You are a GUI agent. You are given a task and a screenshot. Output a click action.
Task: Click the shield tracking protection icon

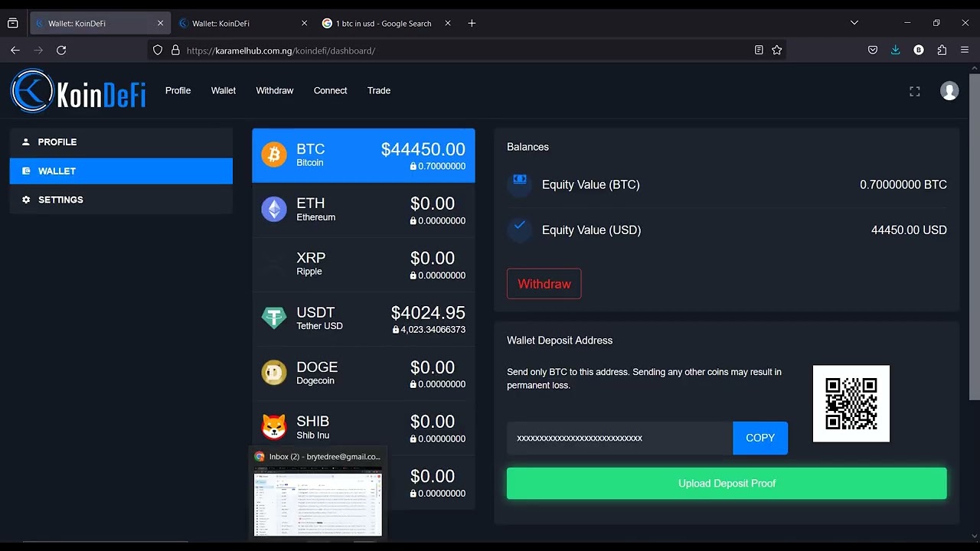[x=158, y=50]
